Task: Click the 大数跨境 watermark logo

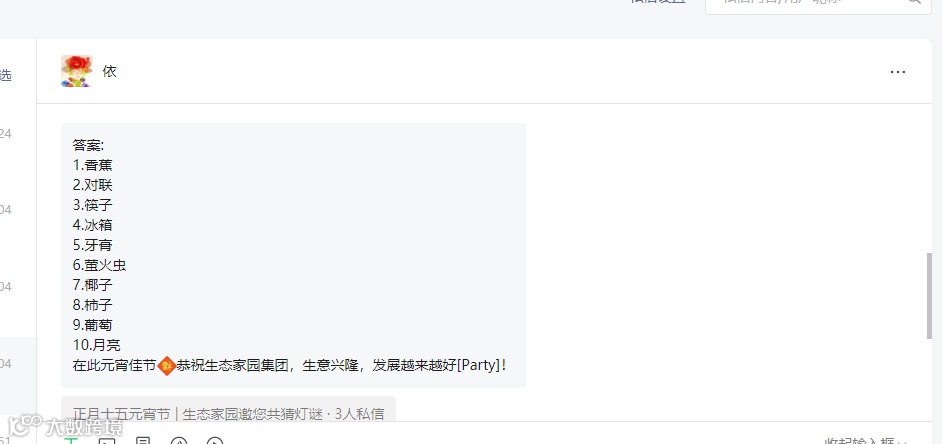Action: [x=65, y=427]
